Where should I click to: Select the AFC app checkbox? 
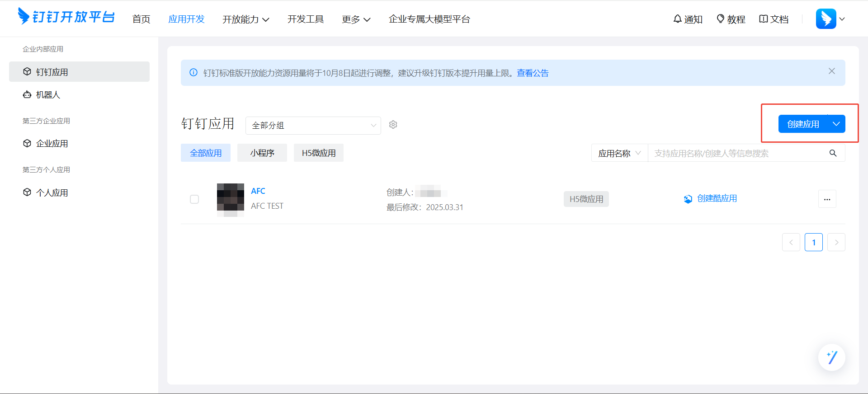coord(194,199)
